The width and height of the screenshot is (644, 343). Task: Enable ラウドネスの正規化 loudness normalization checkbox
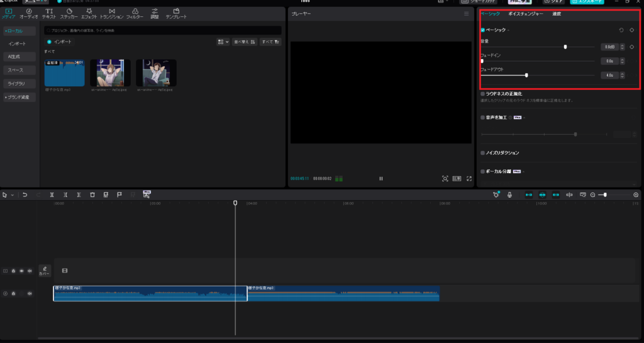(x=482, y=94)
